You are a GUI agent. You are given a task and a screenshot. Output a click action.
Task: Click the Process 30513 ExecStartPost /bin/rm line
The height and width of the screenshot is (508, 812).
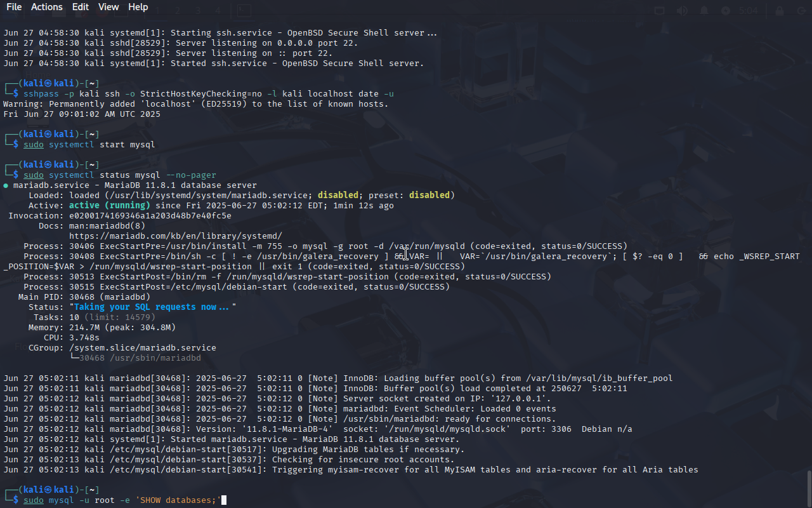pyautogui.click(x=287, y=277)
